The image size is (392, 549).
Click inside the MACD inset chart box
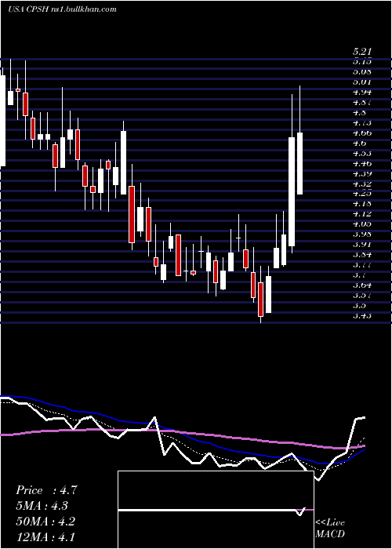click(x=216, y=510)
